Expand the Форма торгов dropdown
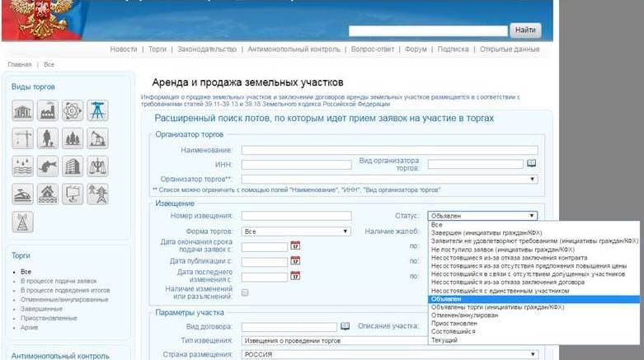The width and height of the screenshot is (644, 360). [x=297, y=231]
